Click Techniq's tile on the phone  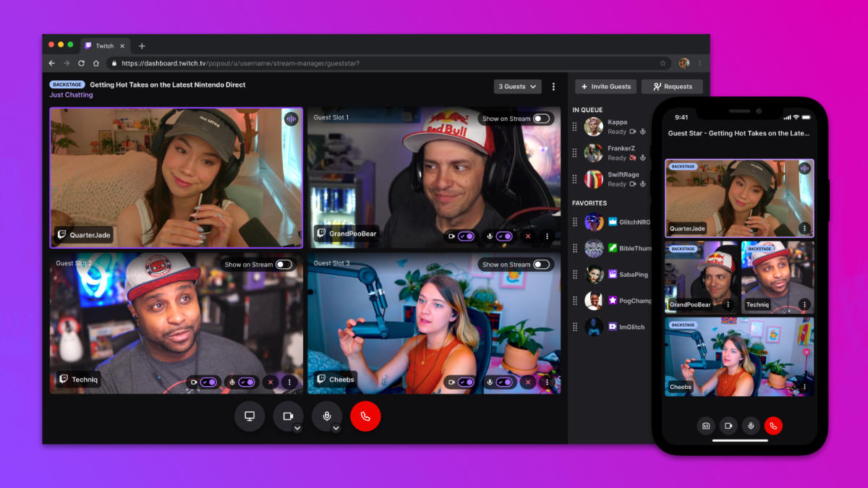(778, 277)
